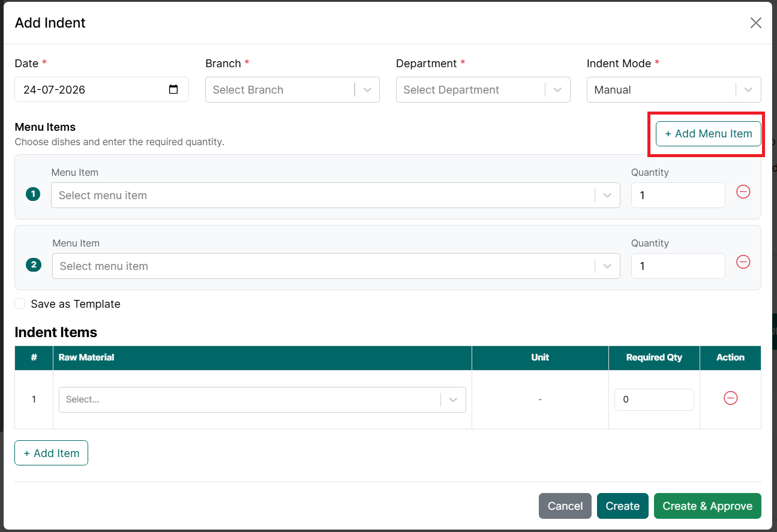Click the + Add Menu Item button
This screenshot has width=777, height=532.
tap(708, 134)
